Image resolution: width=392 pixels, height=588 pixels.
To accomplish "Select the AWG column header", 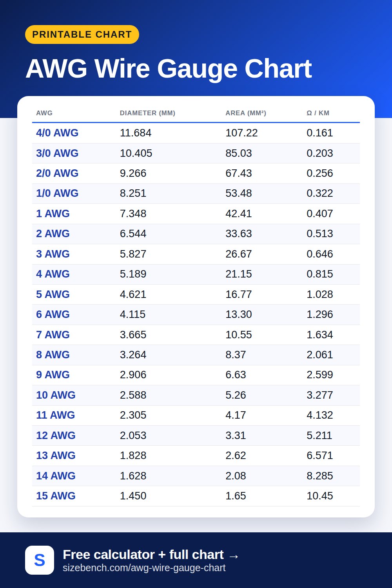I will [44, 113].
